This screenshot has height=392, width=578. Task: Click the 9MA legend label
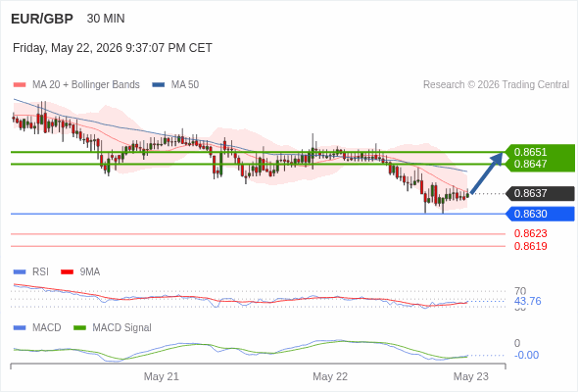pos(90,271)
